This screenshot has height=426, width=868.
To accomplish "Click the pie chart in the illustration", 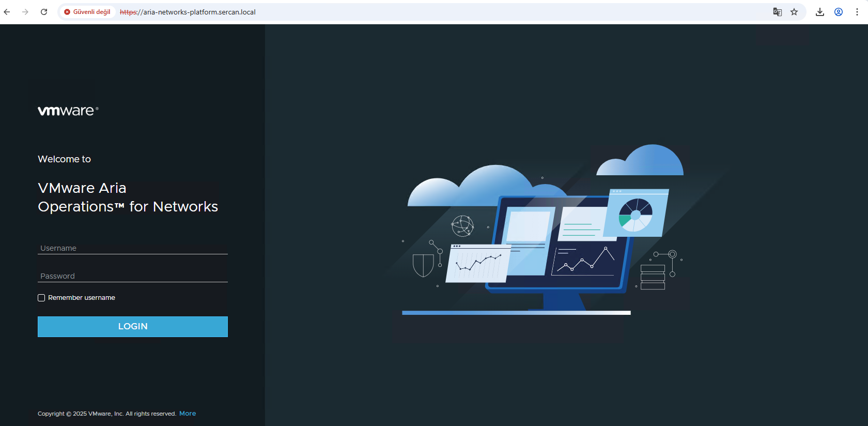I will [636, 215].
